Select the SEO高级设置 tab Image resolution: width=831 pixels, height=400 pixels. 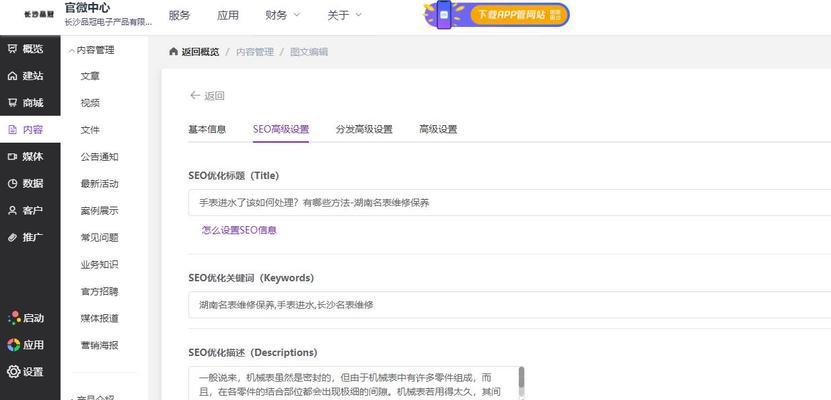tap(281, 129)
